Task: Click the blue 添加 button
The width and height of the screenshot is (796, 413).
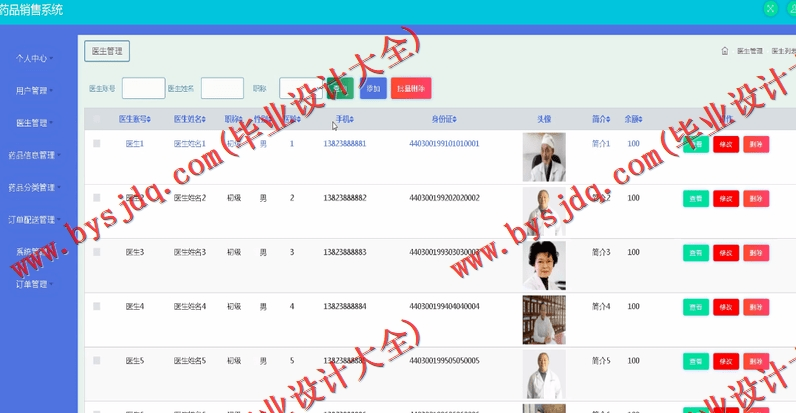Action: [373, 88]
